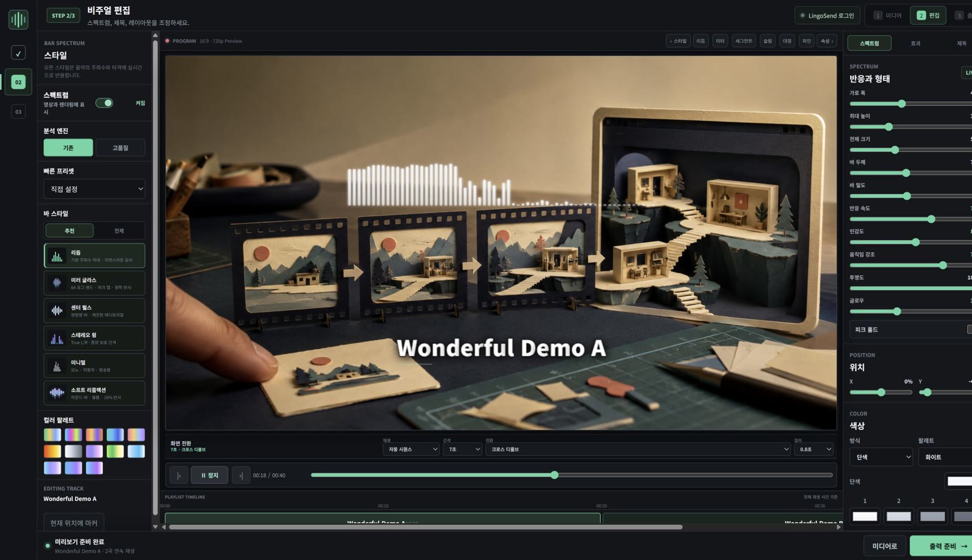Click the Wonderful Demo A timeline clip
The height and width of the screenshot is (560, 972).
tap(383, 519)
